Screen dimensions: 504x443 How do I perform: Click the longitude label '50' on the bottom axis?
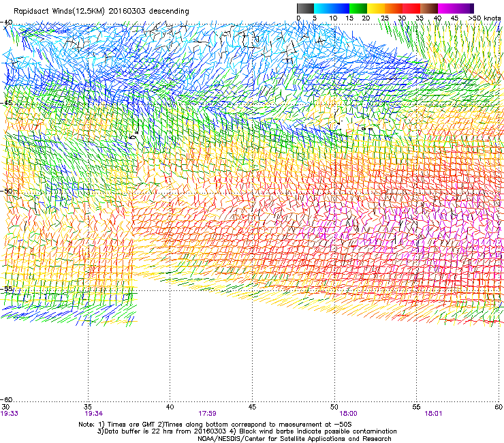[334, 407]
